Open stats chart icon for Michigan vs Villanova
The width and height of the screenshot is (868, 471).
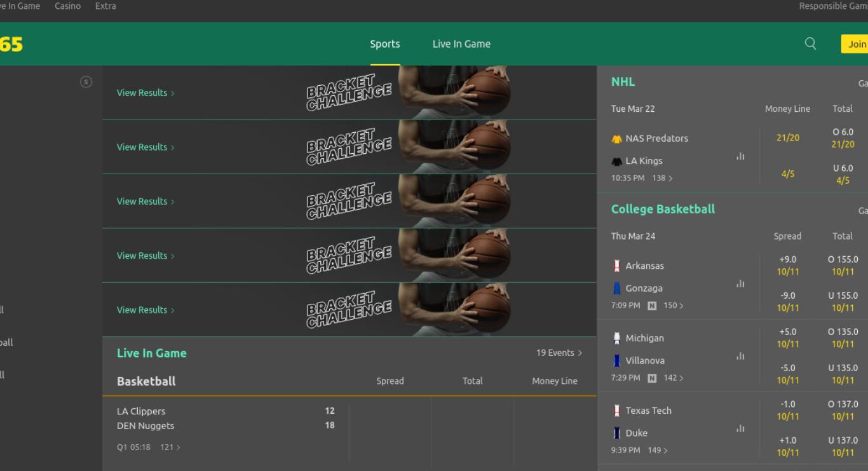[740, 357]
